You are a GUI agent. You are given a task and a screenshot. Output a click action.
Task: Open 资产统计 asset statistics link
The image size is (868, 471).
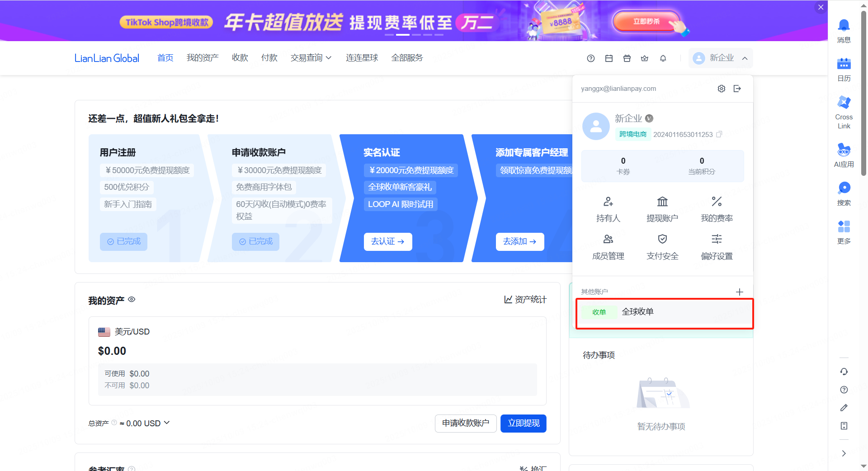pos(525,299)
